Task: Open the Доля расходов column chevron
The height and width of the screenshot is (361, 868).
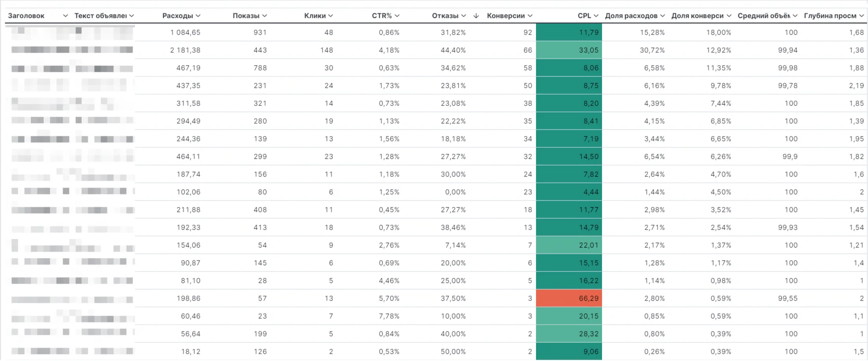Action: (663, 16)
